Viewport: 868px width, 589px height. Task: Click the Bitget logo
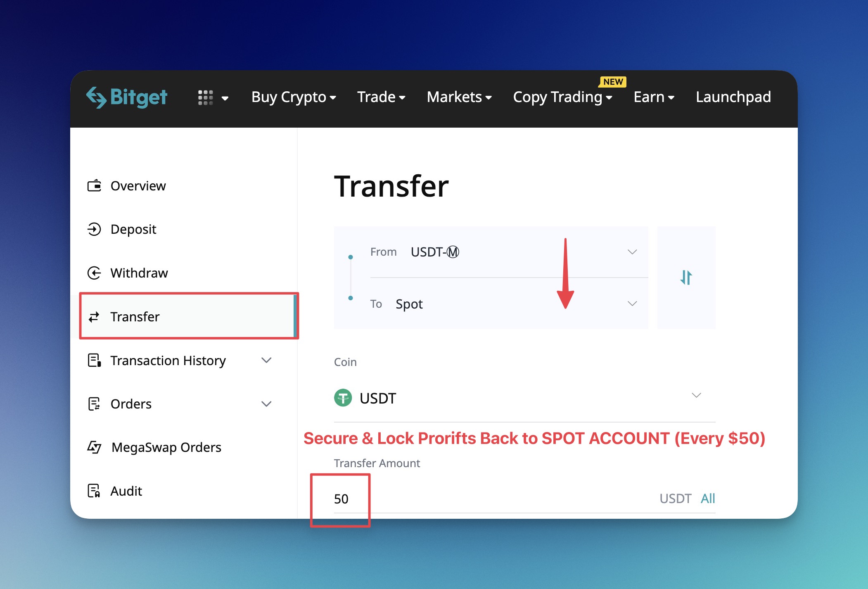click(126, 97)
